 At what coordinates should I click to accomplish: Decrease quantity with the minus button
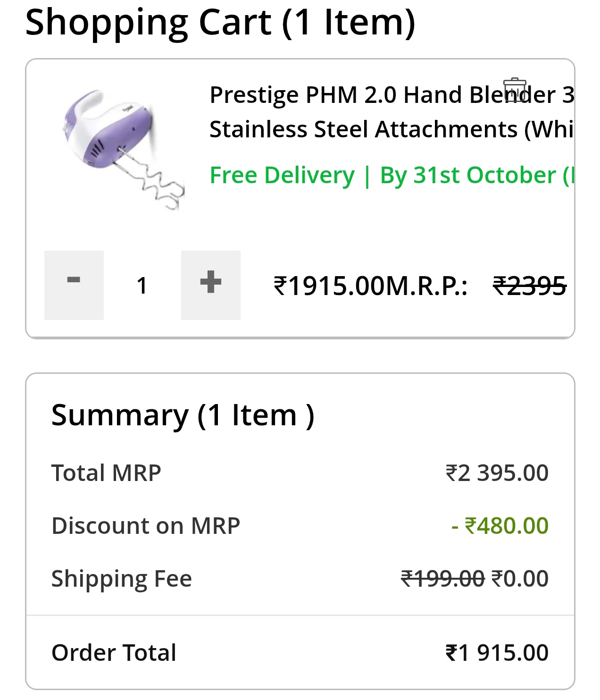click(x=74, y=285)
